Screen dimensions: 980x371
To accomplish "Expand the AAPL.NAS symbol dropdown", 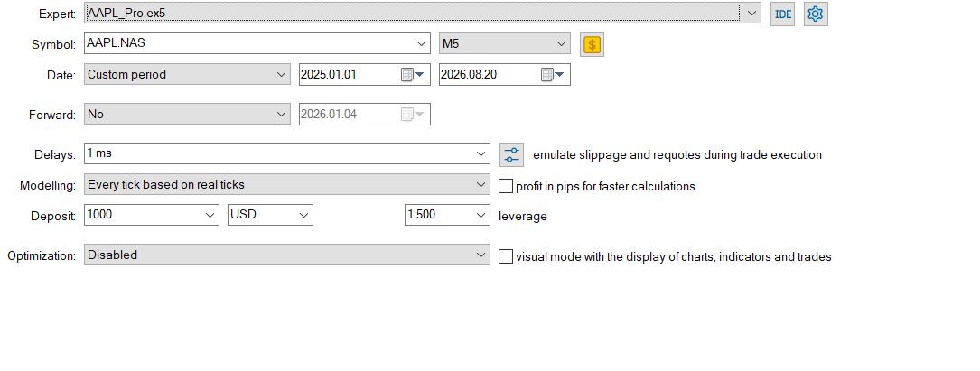I will click(x=421, y=43).
